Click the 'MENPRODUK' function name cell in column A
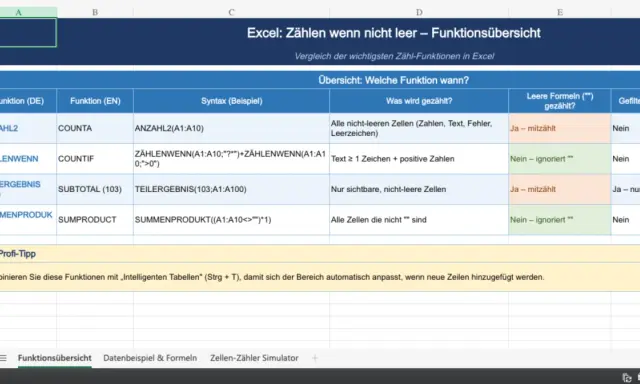 point(28,220)
